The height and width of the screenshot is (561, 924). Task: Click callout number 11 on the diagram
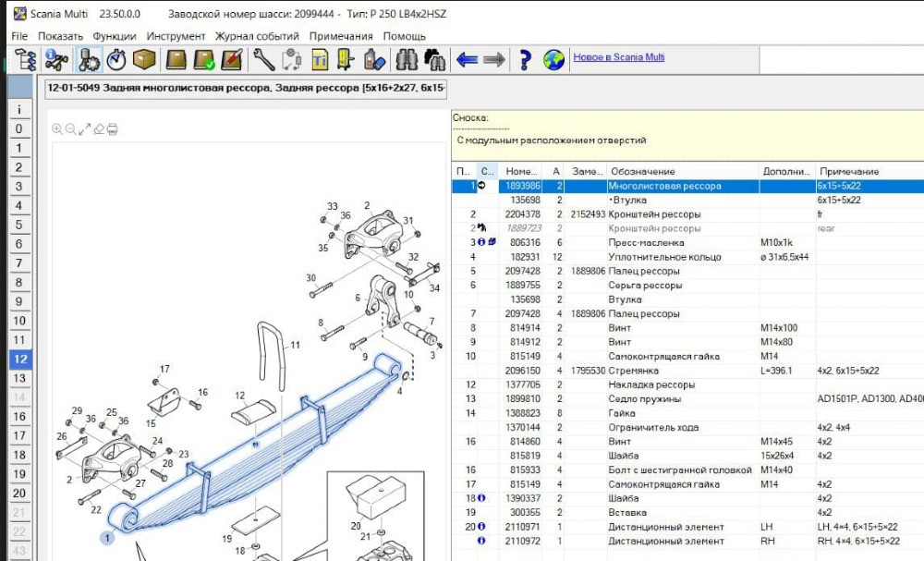click(x=296, y=345)
